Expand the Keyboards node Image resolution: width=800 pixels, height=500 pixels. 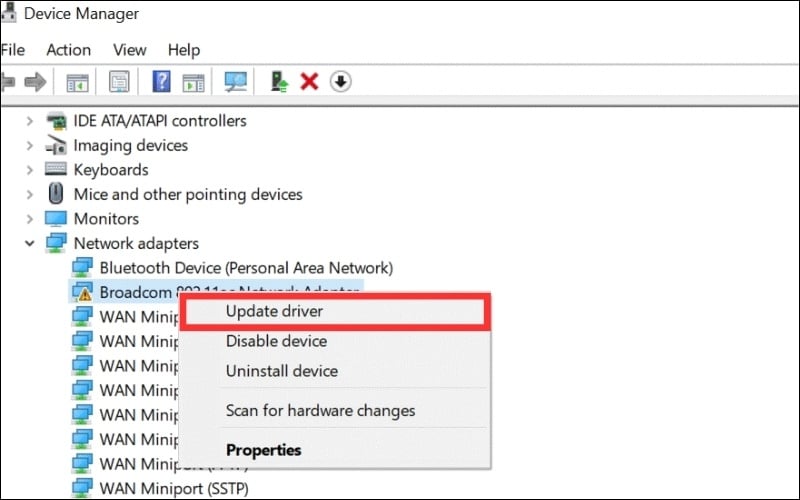pyautogui.click(x=30, y=170)
